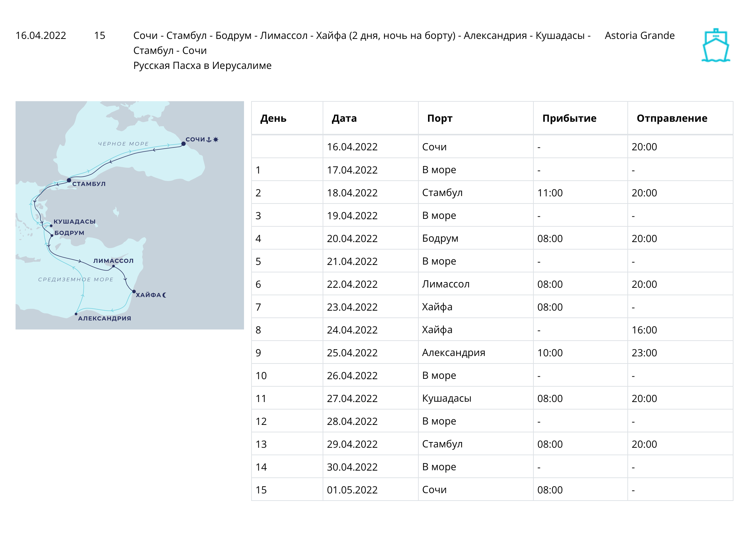Click the Средиземное море label on map
756x537 pixels.
(x=76, y=280)
